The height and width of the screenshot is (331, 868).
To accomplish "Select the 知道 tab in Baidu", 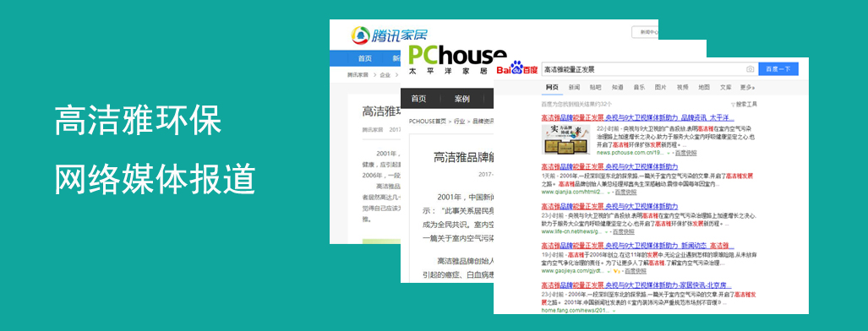I will tap(617, 88).
